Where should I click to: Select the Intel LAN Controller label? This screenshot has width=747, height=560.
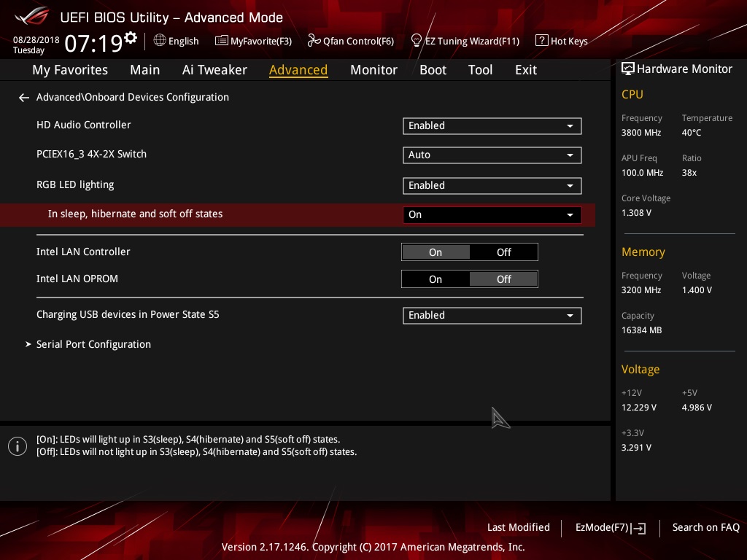83,252
